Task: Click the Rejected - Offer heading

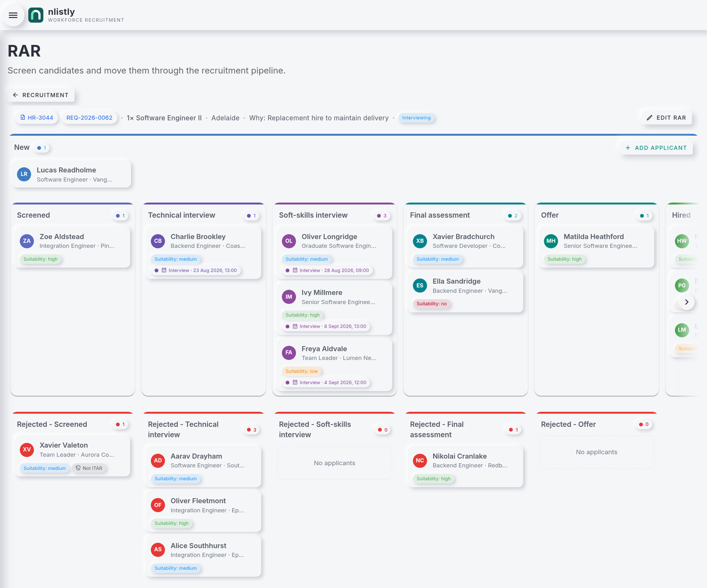Action: click(x=568, y=424)
